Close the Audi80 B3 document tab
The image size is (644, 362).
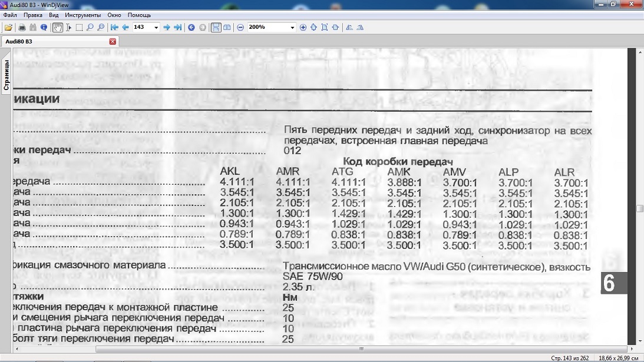(113, 42)
